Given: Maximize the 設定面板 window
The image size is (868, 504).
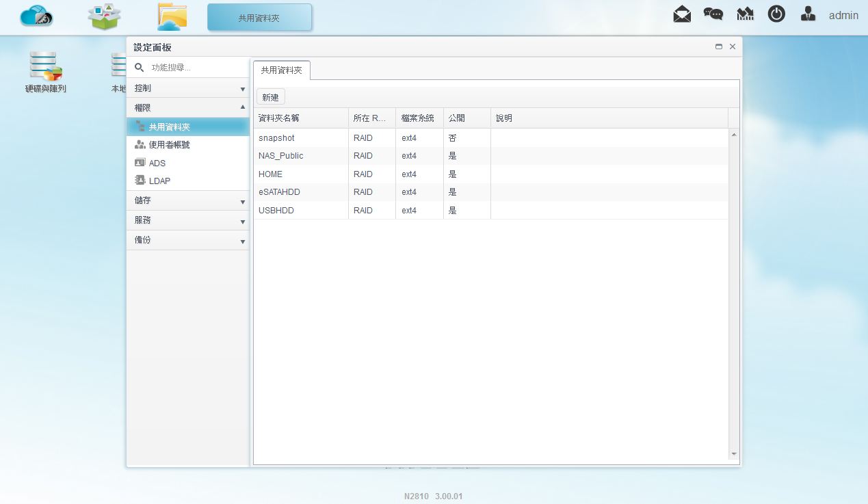Looking at the screenshot, I should [x=719, y=47].
